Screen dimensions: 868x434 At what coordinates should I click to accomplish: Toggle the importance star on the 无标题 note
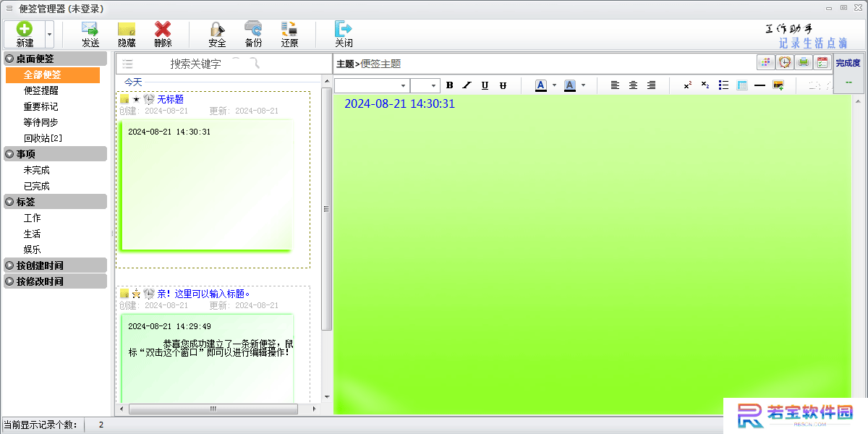136,99
